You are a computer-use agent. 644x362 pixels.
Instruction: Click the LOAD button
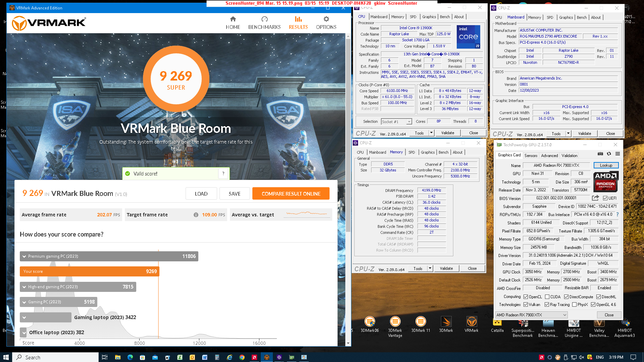click(201, 194)
